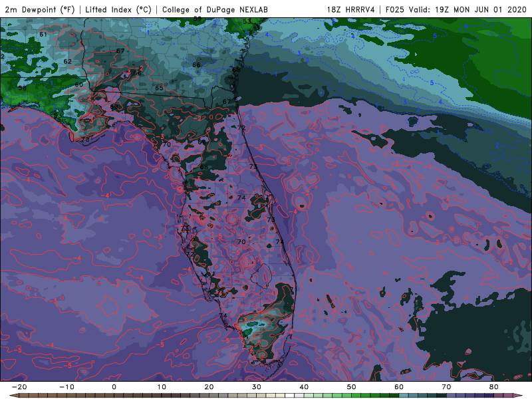Click the right arrow end of color bar
Image resolution: width=532 pixels, height=399 pixels.
pos(518,396)
